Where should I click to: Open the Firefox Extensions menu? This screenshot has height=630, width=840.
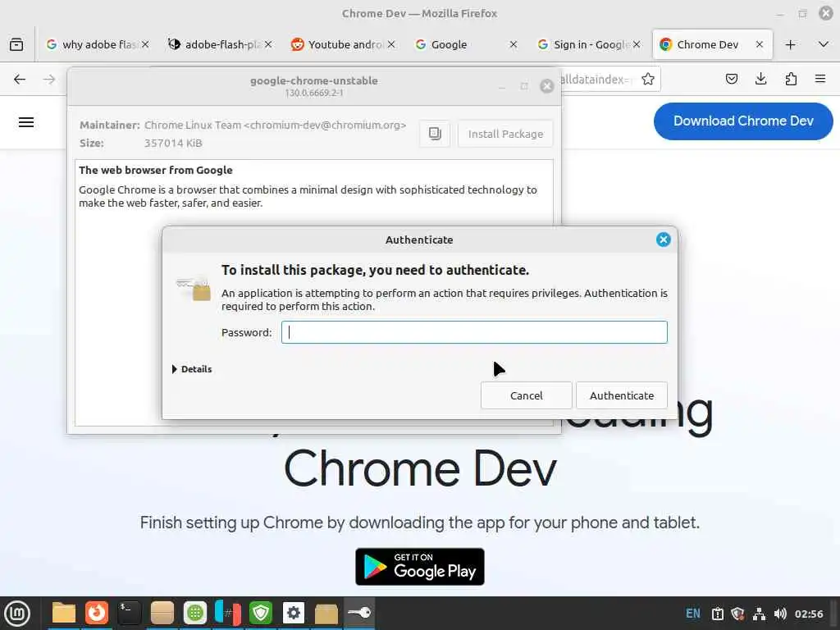(791, 80)
